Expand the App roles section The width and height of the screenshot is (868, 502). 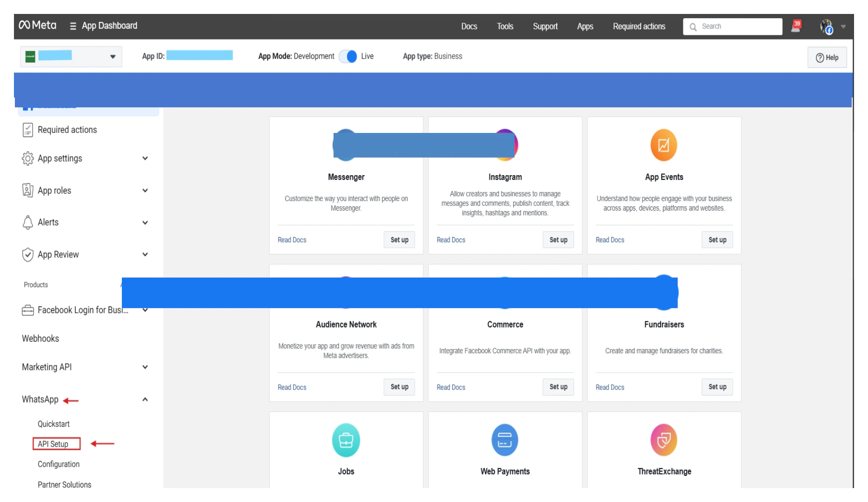coord(145,191)
